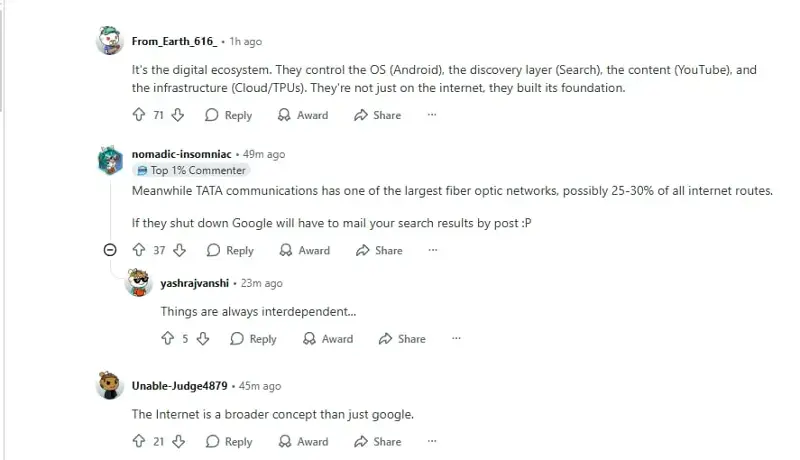Downvote From_Earth_616_'s comment
Viewport: 800px width, 460px height.
pyautogui.click(x=178, y=115)
